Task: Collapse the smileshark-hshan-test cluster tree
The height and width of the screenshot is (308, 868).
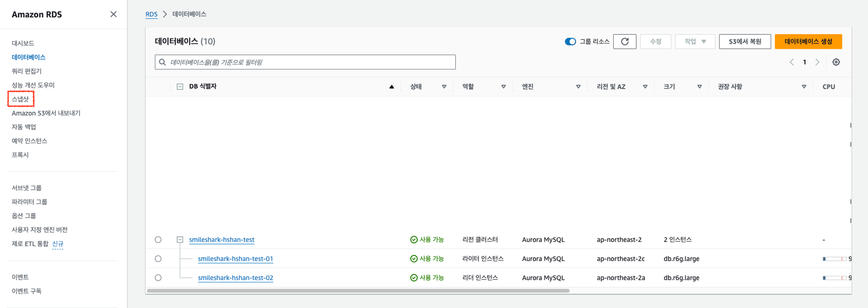Action: coord(180,240)
